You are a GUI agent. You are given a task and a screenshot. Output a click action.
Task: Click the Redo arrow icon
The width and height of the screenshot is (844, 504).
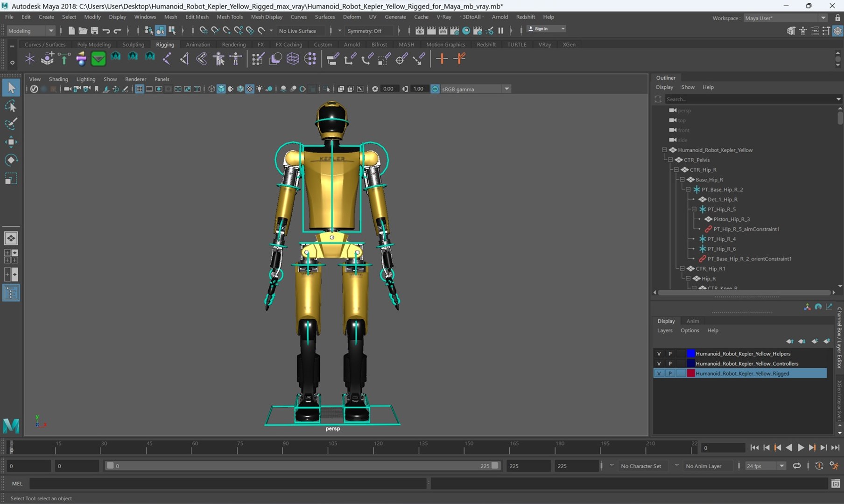point(118,31)
